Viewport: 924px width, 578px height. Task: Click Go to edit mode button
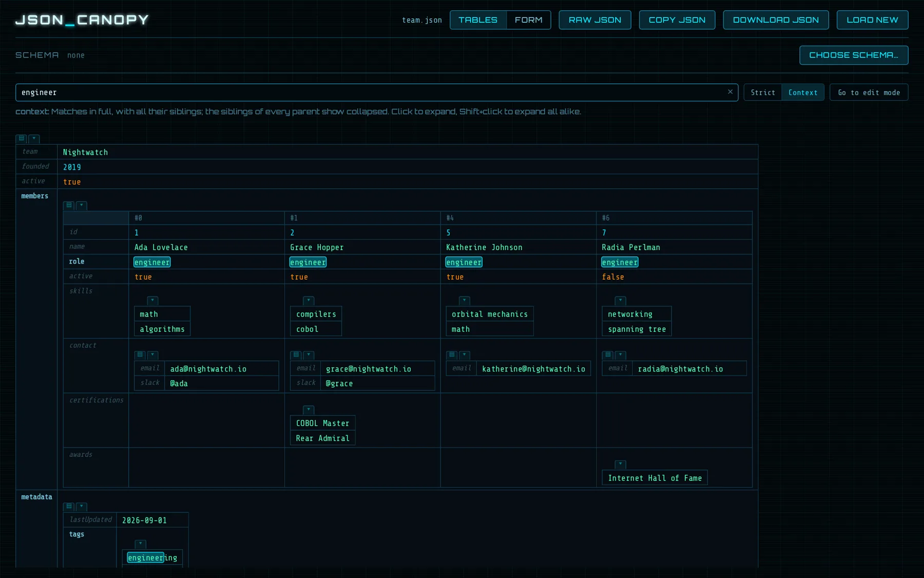point(869,92)
